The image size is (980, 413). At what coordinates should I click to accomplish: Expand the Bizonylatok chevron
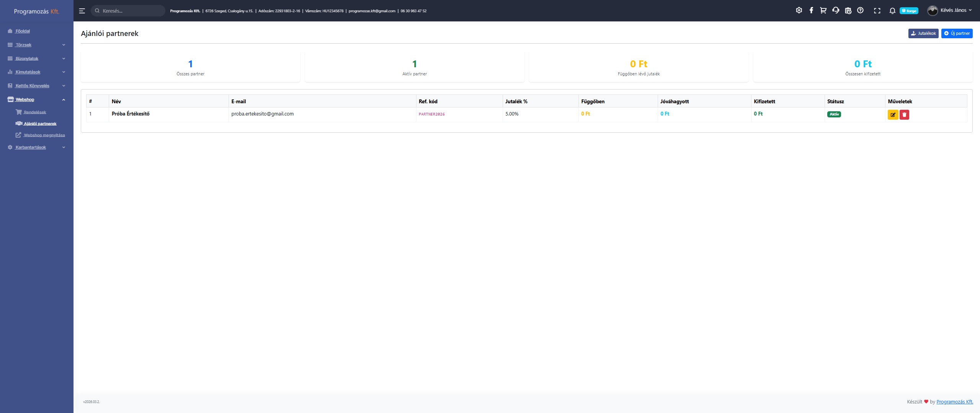[64, 59]
